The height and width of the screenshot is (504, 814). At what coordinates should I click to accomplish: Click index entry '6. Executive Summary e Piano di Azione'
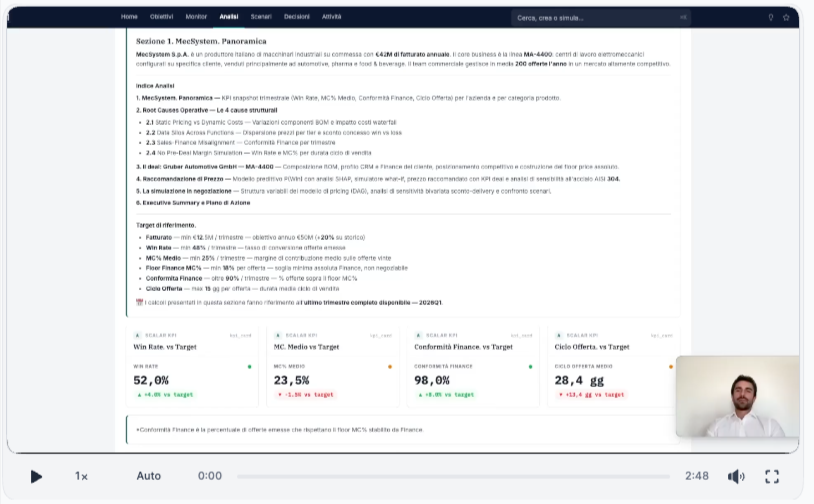point(193,202)
